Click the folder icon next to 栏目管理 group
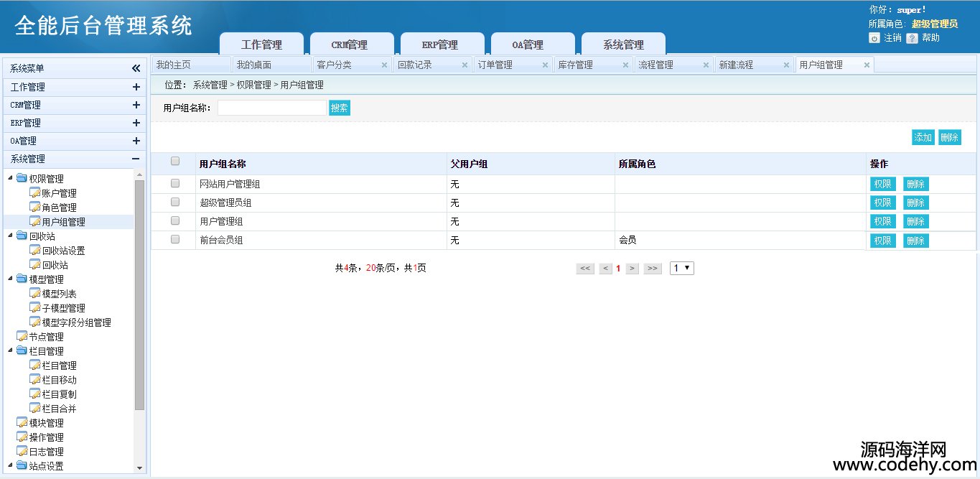Viewport: 980px width, 479px height. 22,350
